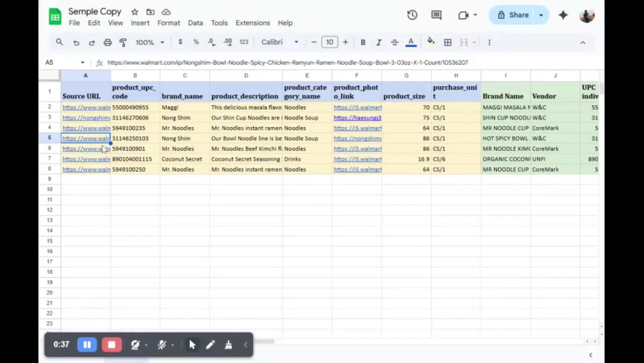Viewport: 644px width, 363px height.
Task: Click the formula bar with walmart URL
Action: click(x=287, y=63)
